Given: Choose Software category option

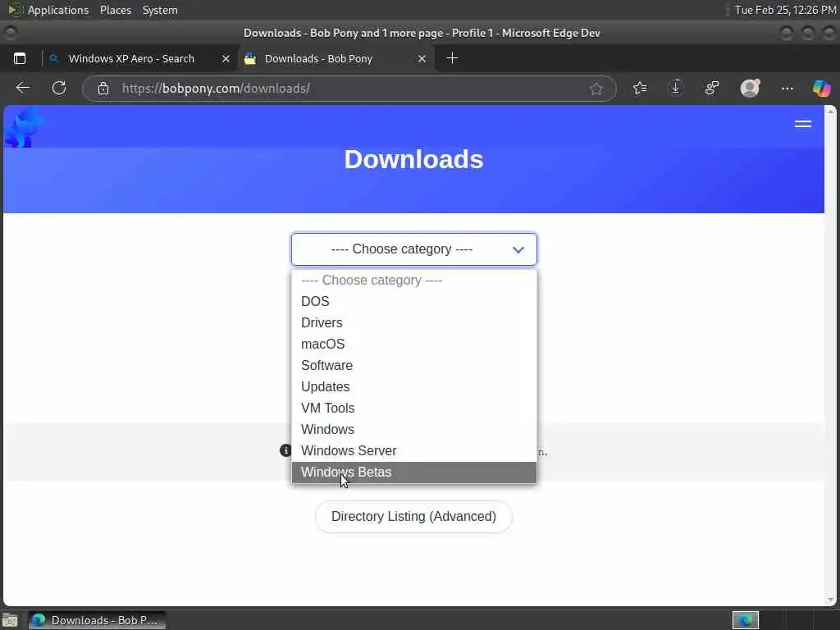Looking at the screenshot, I should pos(413,365).
